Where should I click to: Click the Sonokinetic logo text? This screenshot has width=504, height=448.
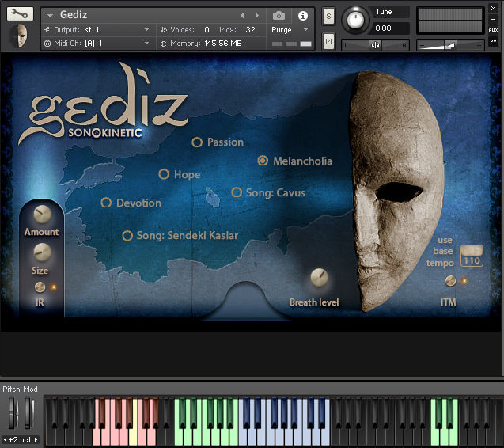tap(105, 133)
